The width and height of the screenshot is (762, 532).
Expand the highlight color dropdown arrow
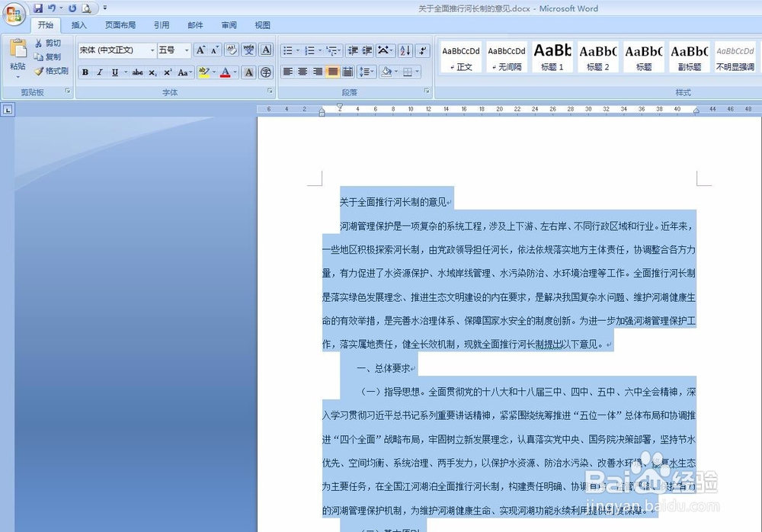click(x=214, y=72)
